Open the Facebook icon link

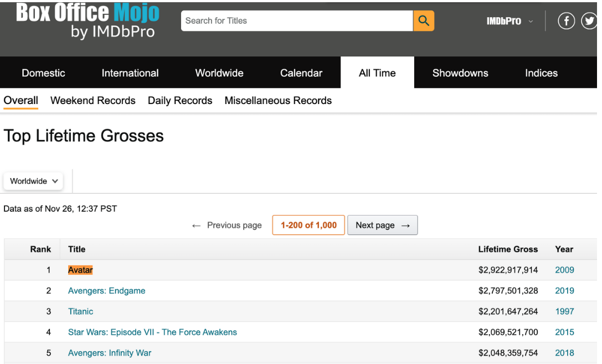coord(566,20)
